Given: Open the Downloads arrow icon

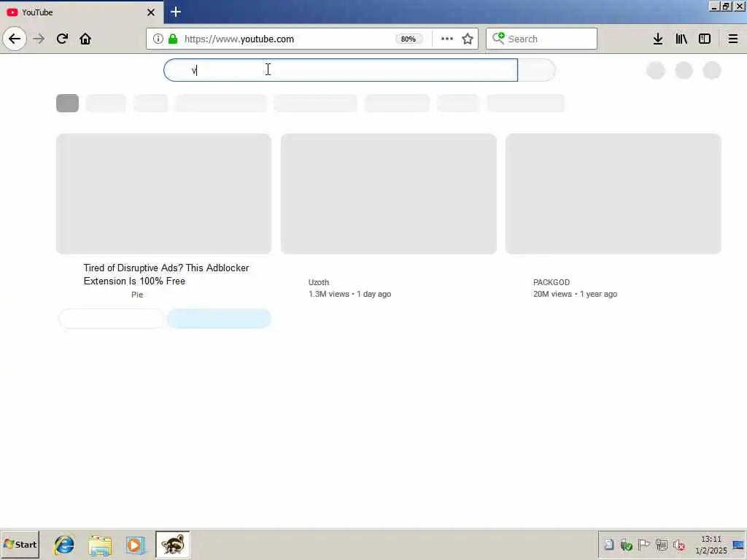Looking at the screenshot, I should (658, 39).
